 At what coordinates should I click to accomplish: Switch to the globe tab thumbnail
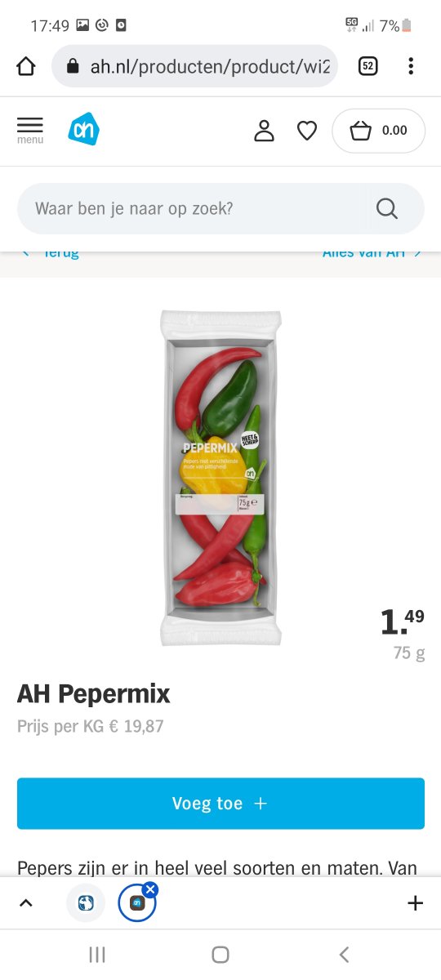[x=86, y=902]
